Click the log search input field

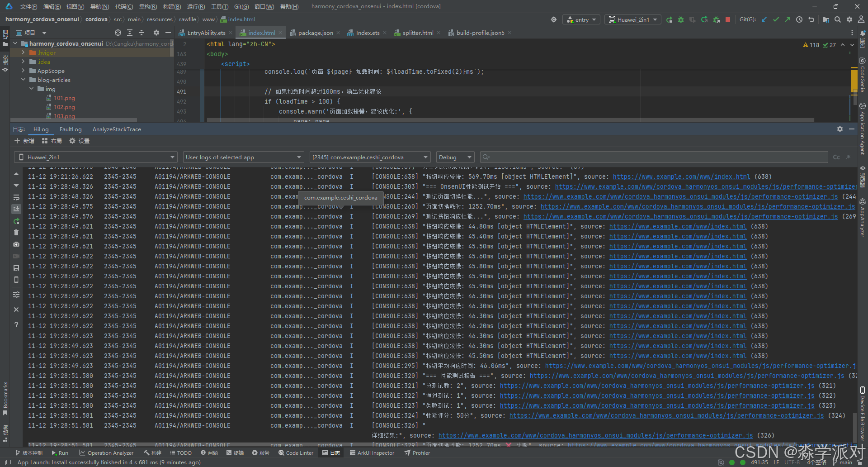click(x=654, y=157)
